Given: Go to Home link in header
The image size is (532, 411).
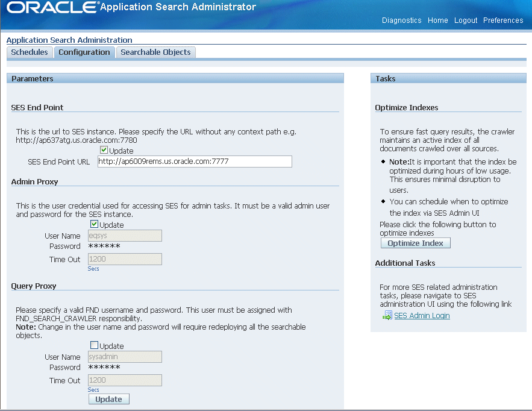Looking at the screenshot, I should [x=437, y=20].
